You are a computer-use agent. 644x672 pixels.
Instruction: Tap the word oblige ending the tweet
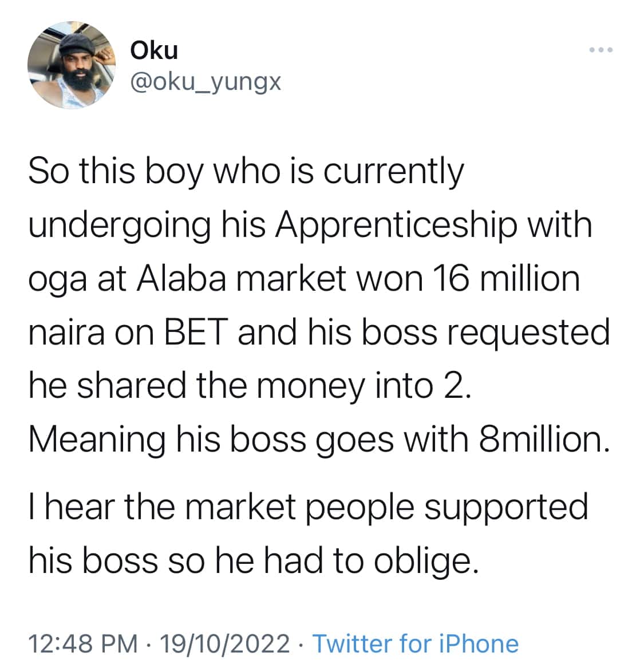click(x=426, y=562)
